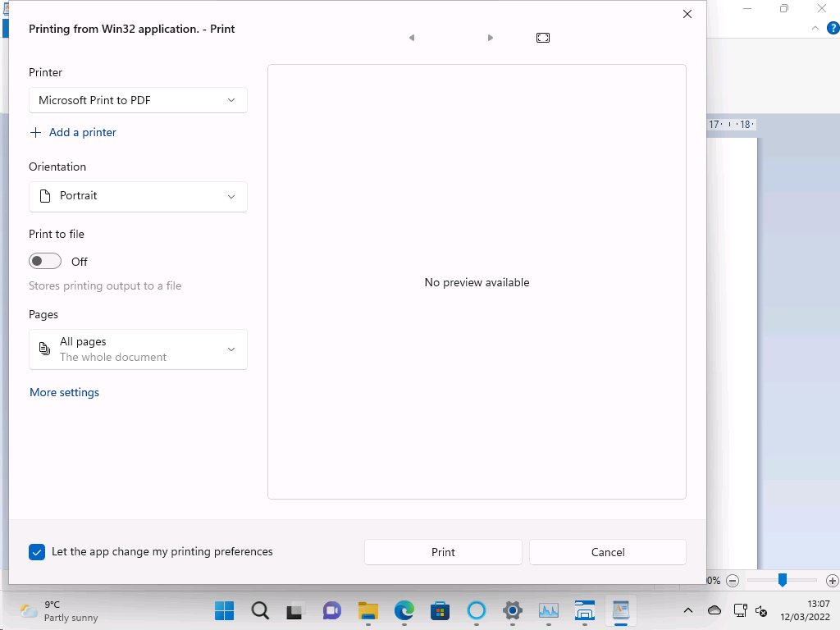Open the Printer dropdown

pos(138,100)
